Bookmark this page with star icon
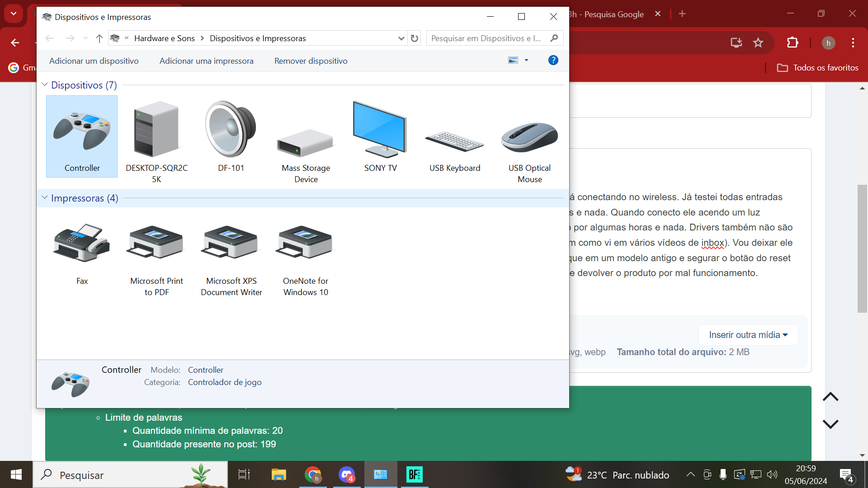The width and height of the screenshot is (868, 488). click(758, 43)
